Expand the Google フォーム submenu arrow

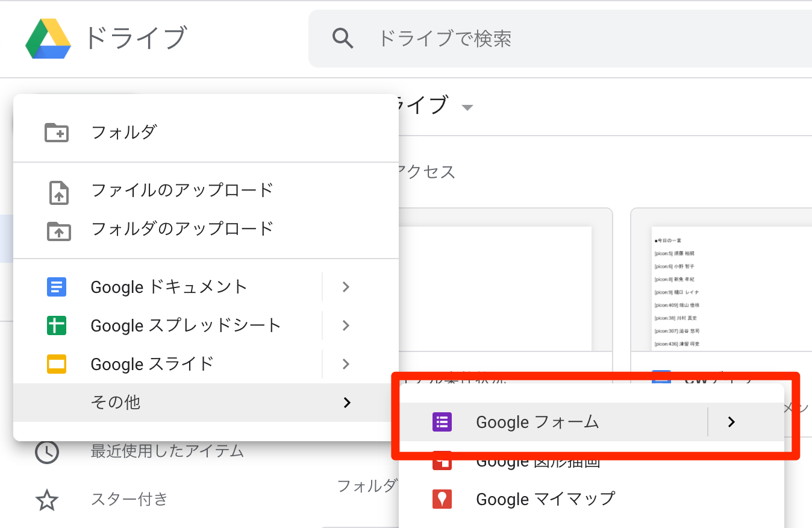pyautogui.click(x=731, y=422)
